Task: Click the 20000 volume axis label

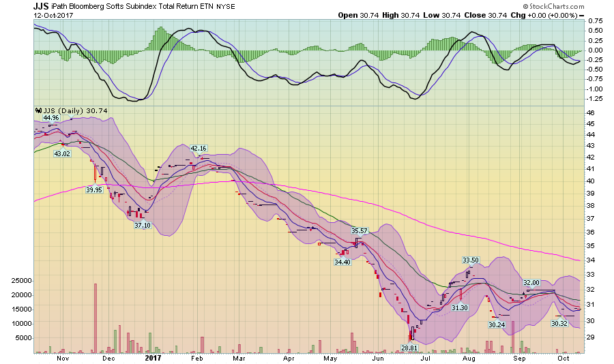Action: coord(21,295)
